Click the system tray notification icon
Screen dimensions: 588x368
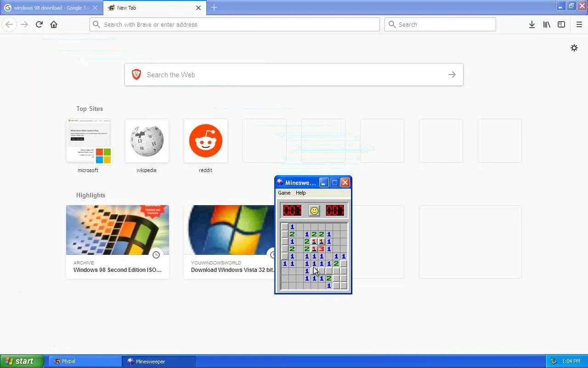pyautogui.click(x=554, y=362)
